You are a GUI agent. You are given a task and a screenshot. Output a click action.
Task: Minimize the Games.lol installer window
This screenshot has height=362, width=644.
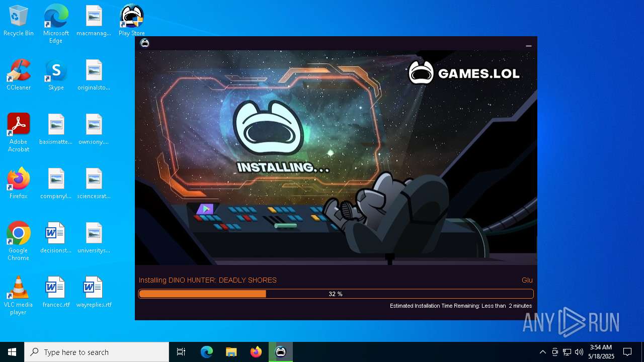(x=529, y=45)
